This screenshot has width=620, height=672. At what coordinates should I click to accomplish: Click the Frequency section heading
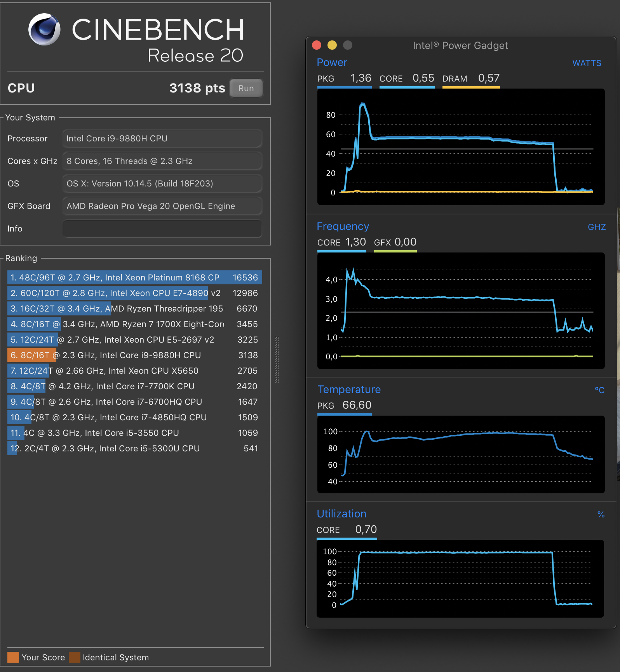[x=343, y=226]
